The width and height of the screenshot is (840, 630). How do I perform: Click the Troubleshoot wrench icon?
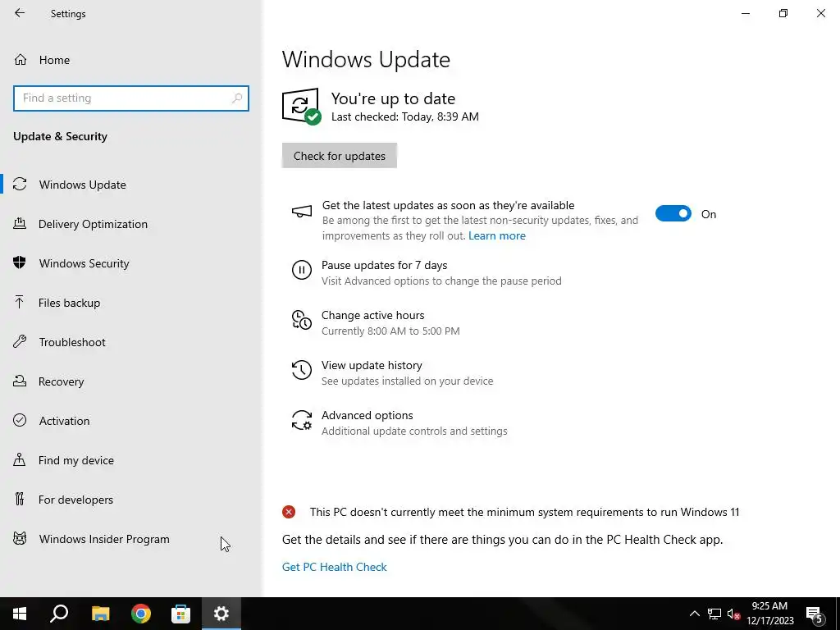coord(20,341)
